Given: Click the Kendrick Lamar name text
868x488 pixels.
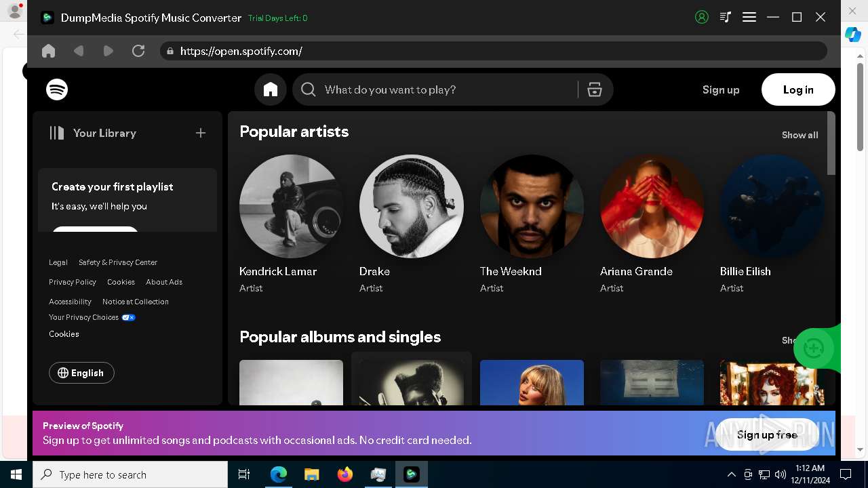Looking at the screenshot, I should click(278, 271).
